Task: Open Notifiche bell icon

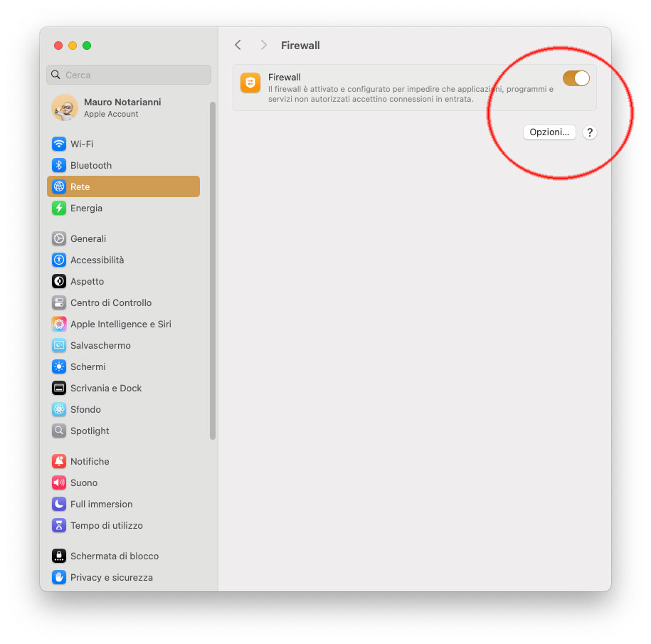Action: point(59,461)
